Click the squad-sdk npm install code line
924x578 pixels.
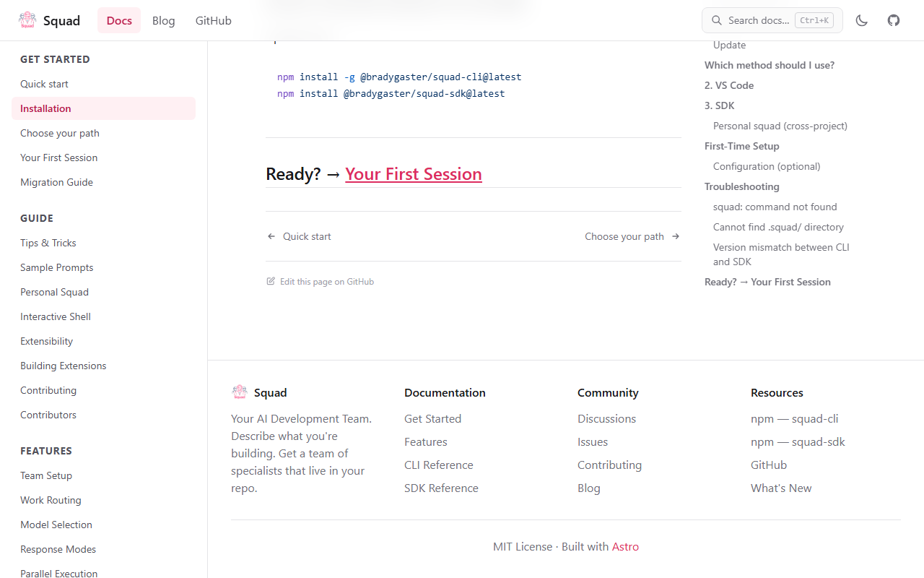(x=391, y=93)
